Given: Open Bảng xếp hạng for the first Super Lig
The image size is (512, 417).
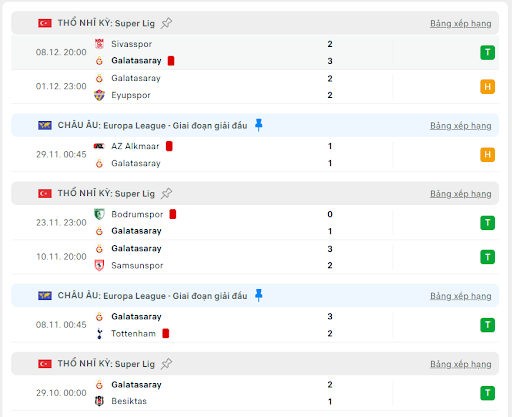Looking at the screenshot, I should (x=461, y=24).
